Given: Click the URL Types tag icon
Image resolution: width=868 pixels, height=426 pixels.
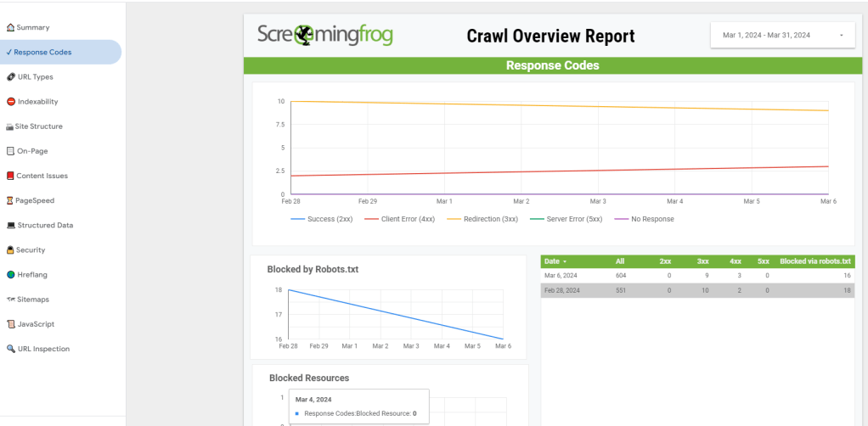Looking at the screenshot, I should (10, 77).
